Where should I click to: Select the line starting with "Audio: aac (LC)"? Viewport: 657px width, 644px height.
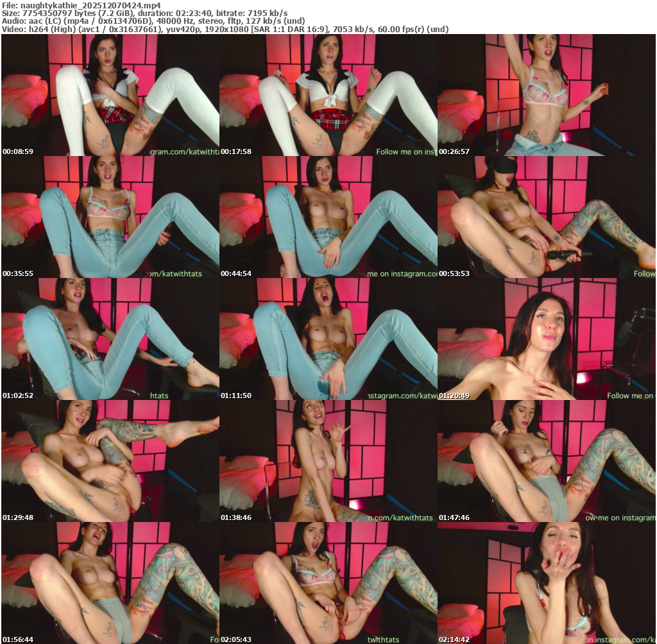[153, 21]
